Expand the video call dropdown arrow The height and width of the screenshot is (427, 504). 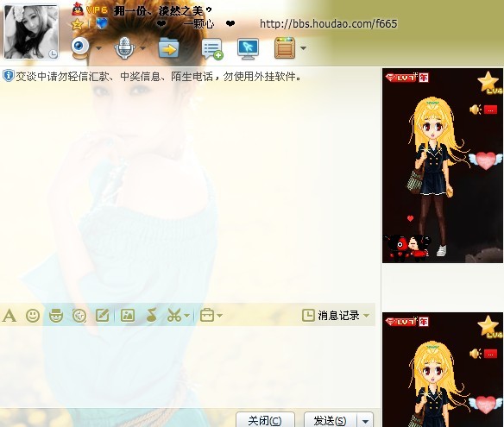(x=98, y=48)
